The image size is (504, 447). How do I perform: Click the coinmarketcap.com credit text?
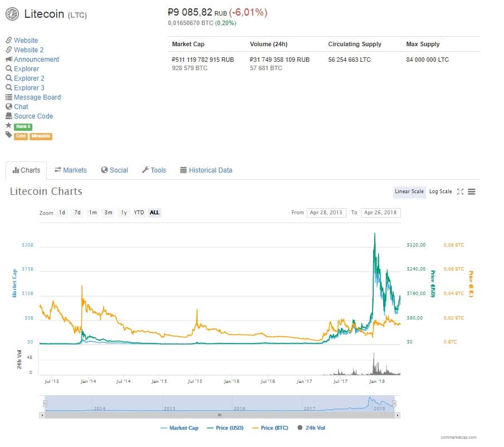click(x=458, y=438)
